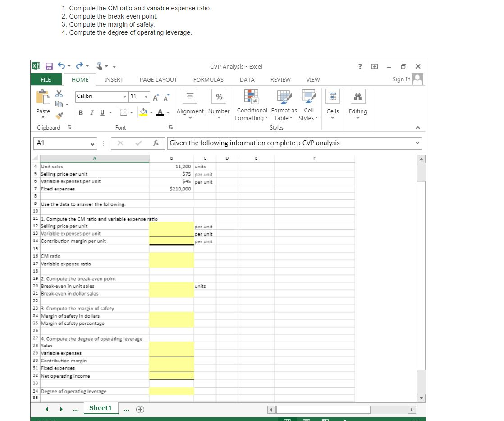The image size is (504, 421).
Task: Apply the Percent number format
Action: [x=219, y=96]
